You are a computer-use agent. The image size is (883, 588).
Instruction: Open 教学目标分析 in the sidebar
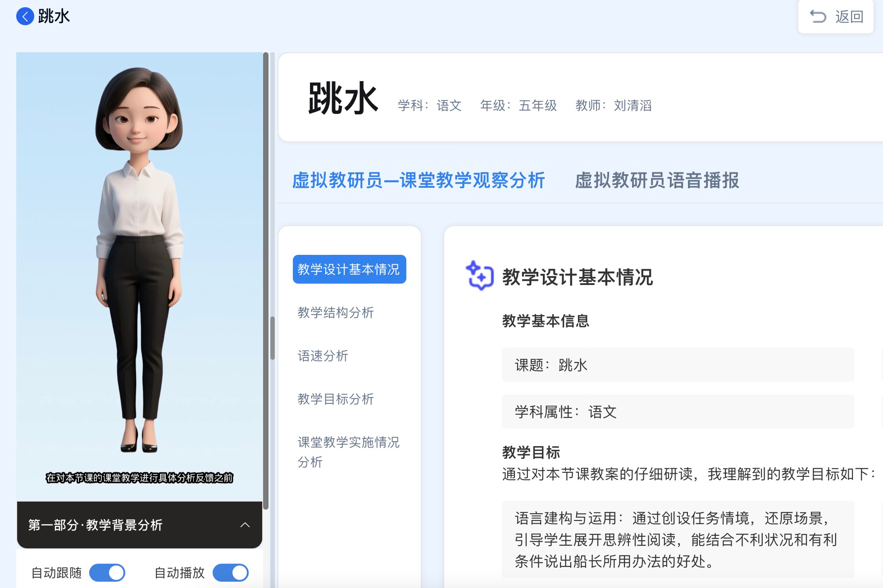(x=336, y=399)
